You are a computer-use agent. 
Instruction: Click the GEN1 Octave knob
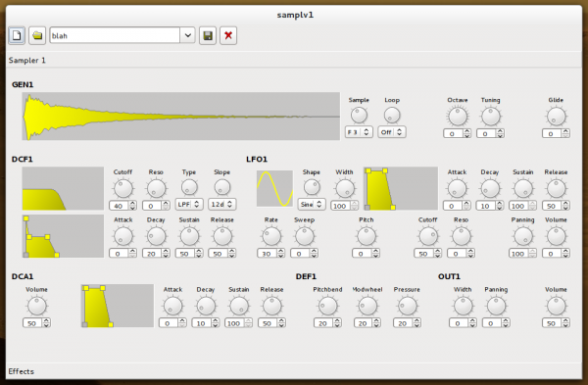(x=458, y=117)
